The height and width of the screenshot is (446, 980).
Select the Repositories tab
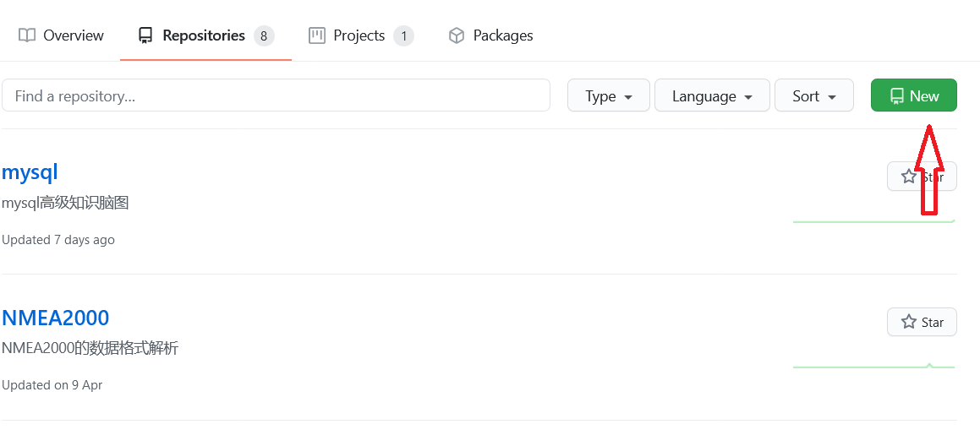point(205,35)
